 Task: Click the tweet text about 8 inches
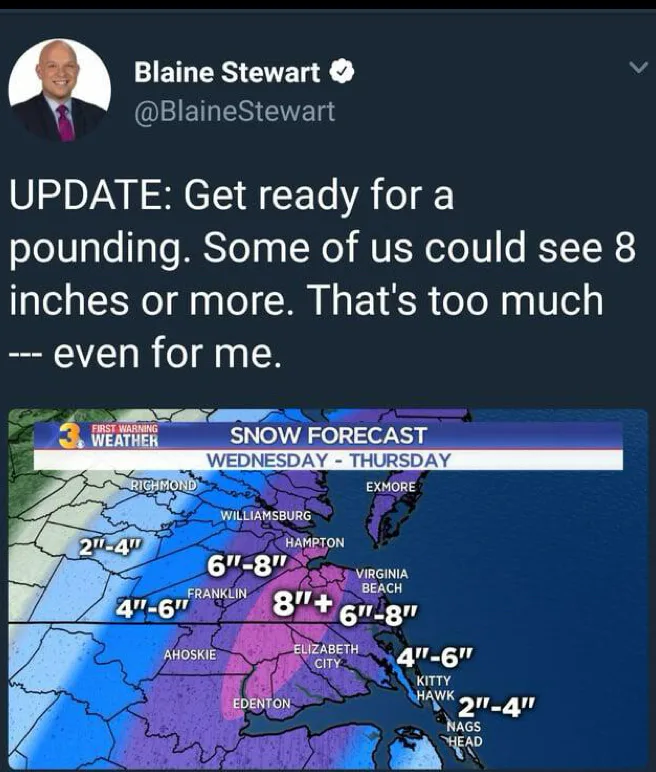tap(320, 272)
